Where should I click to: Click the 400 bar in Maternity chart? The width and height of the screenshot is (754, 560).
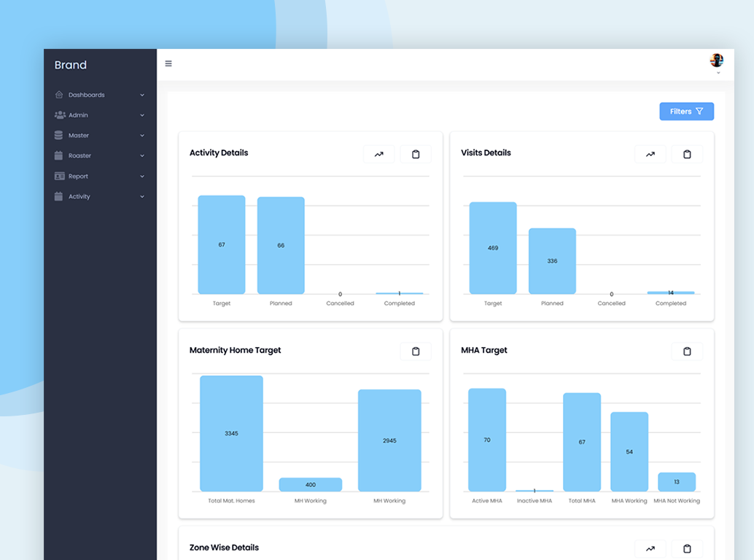(310, 485)
